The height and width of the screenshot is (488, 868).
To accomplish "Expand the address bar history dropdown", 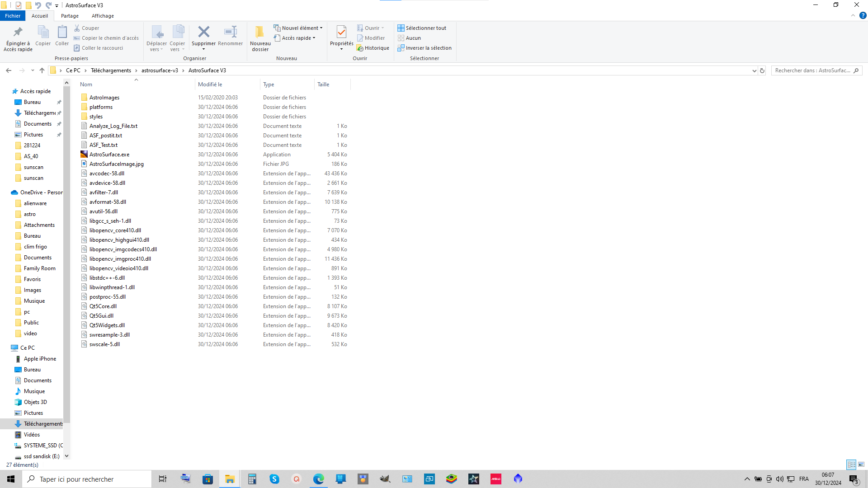I will pos(754,70).
